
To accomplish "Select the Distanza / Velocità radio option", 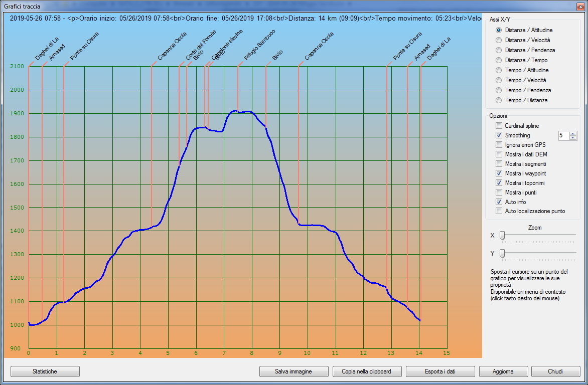I will coord(499,40).
